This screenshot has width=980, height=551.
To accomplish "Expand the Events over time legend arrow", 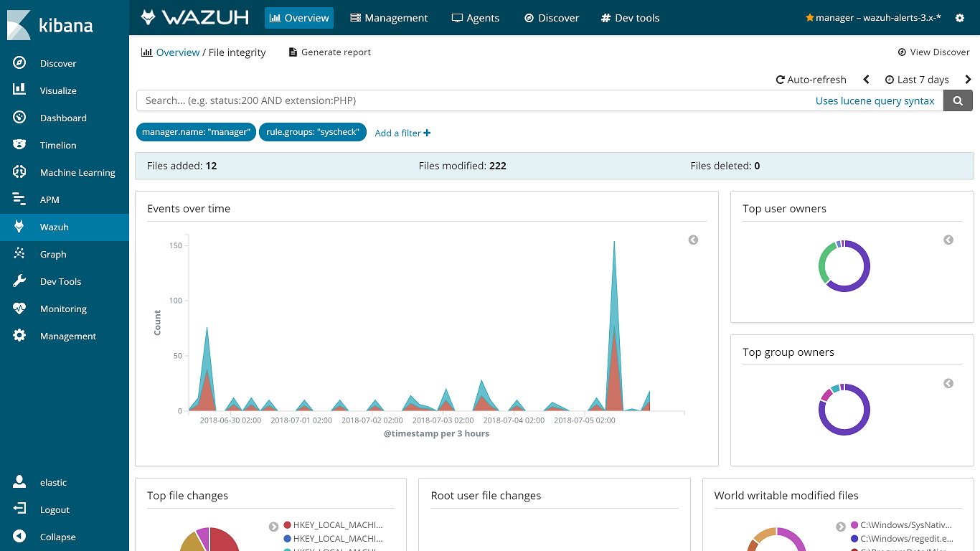I will coord(693,240).
